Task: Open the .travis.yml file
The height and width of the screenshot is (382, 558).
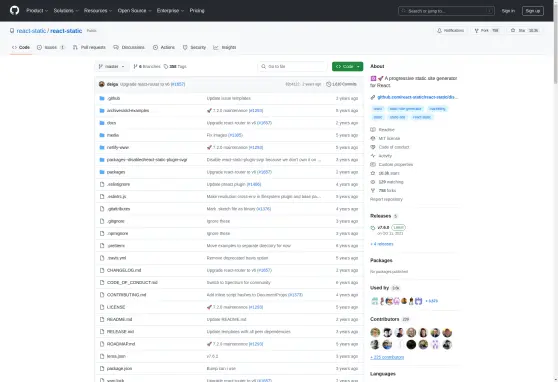Action: (116, 258)
